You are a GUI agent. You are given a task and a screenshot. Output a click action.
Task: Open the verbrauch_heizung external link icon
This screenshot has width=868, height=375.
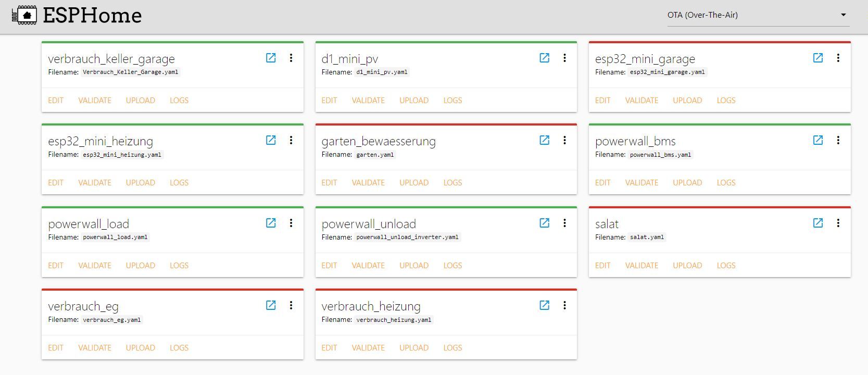point(544,305)
